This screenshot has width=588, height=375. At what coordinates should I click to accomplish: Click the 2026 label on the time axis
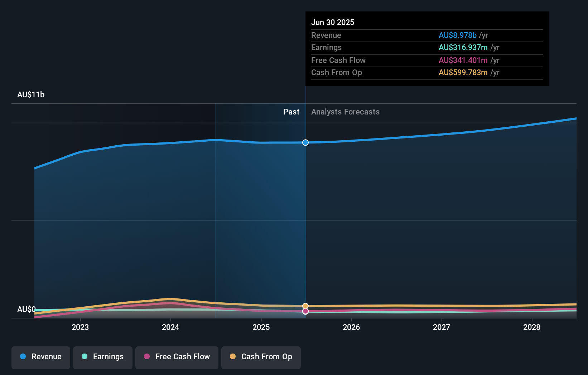pos(352,327)
